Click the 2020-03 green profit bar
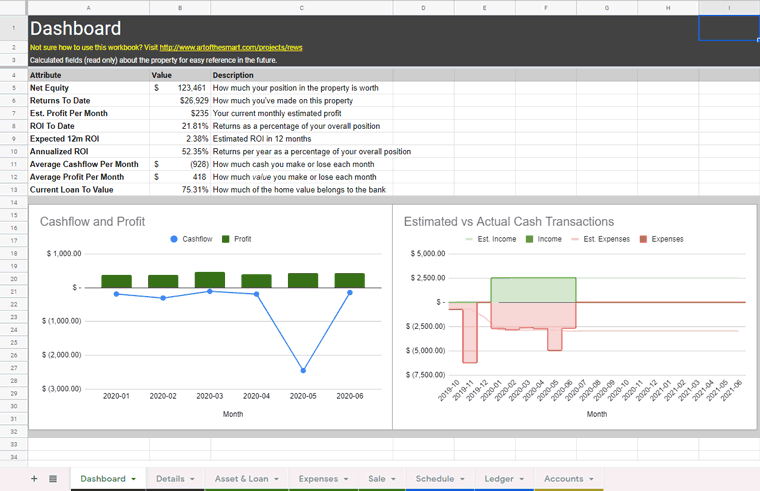Image resolution: width=760 pixels, height=491 pixels. 210,280
